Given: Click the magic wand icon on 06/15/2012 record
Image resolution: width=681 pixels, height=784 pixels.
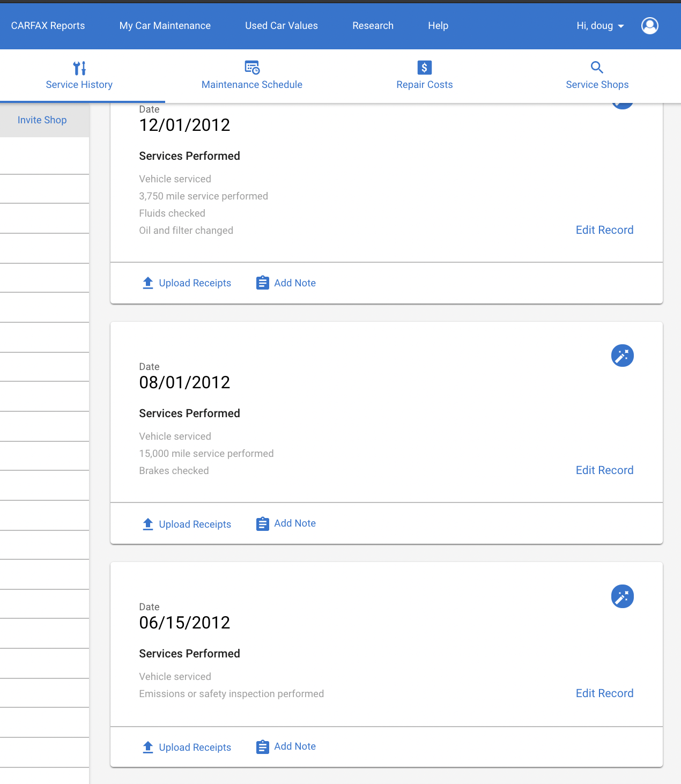Looking at the screenshot, I should pyautogui.click(x=623, y=596).
